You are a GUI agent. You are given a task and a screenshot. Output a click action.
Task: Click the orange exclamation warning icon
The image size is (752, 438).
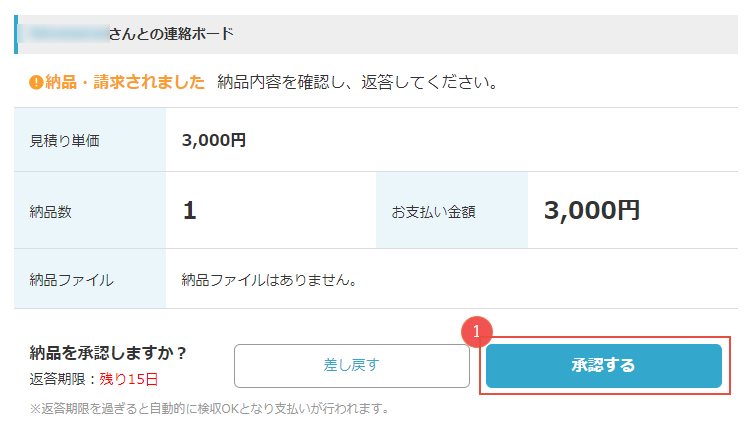coord(36,82)
